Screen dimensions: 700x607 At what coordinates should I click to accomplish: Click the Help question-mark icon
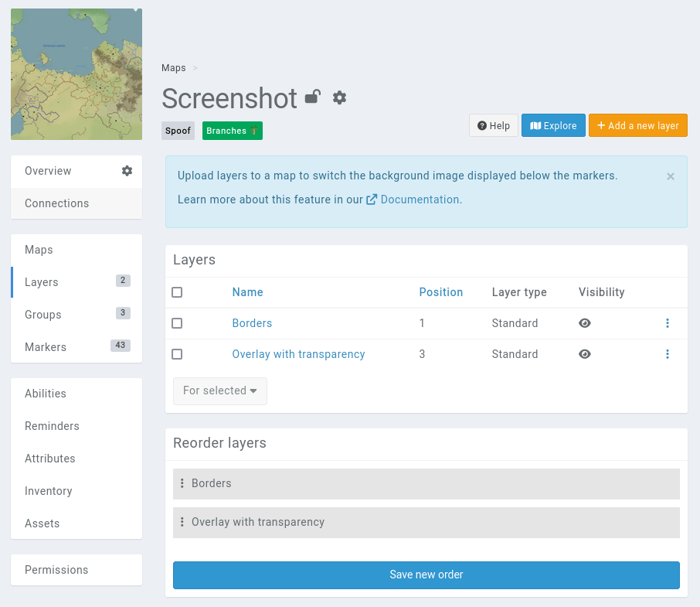click(x=481, y=125)
